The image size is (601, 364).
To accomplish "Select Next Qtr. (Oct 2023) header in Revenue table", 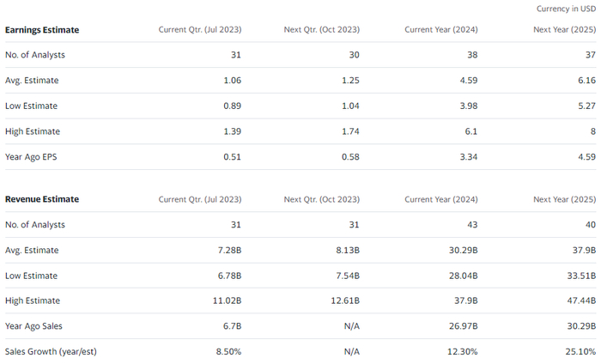I will coord(322,199).
